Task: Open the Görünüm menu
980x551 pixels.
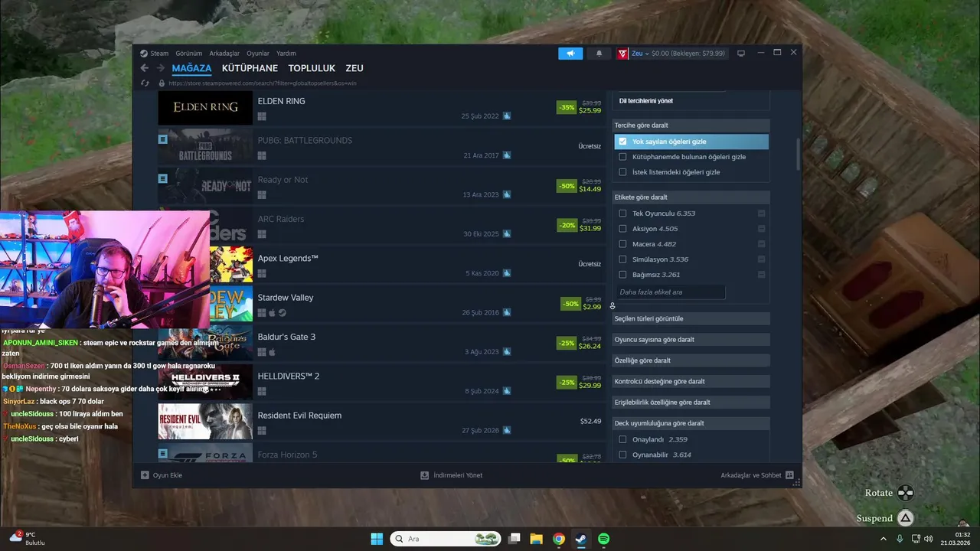Action: pyautogui.click(x=189, y=54)
